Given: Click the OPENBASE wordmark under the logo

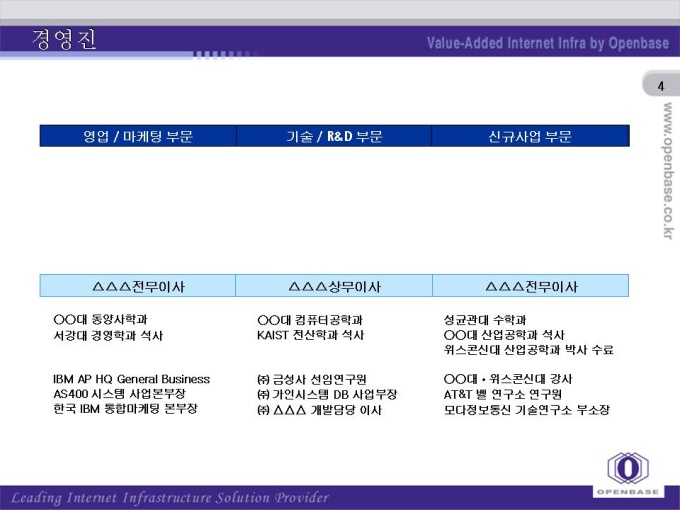Looking at the screenshot, I should pos(628,492).
